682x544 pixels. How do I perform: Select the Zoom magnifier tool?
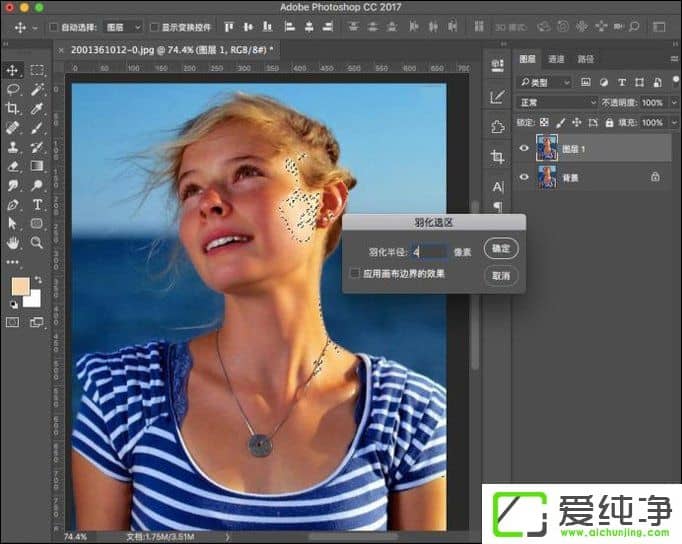[x=37, y=242]
